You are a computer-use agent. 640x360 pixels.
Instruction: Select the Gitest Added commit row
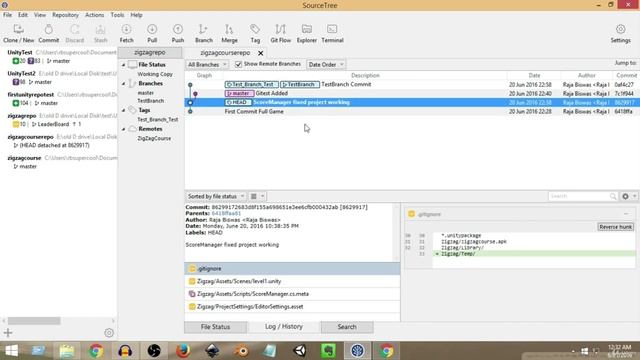[411, 93]
